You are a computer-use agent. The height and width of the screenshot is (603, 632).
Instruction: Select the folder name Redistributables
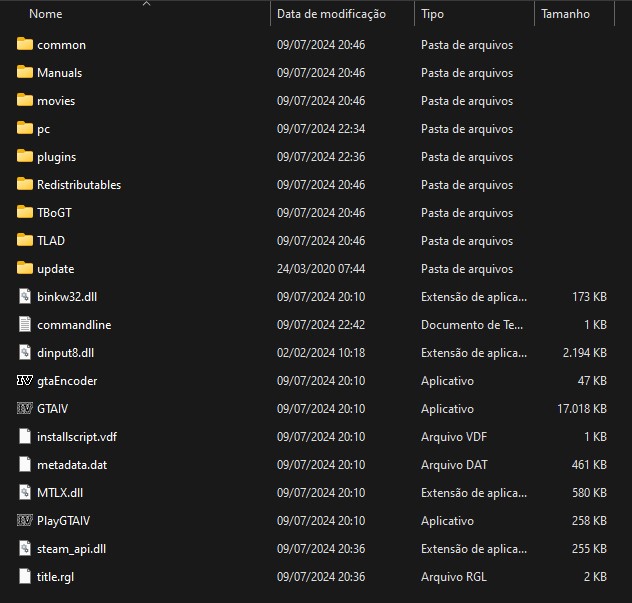(79, 185)
